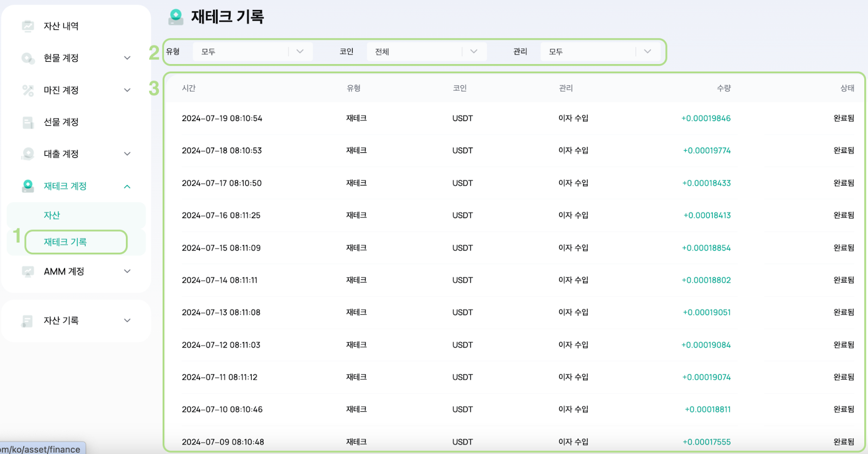Expand the 자산 기록 chevron
Image resolution: width=868 pixels, height=454 pixels.
tap(127, 321)
